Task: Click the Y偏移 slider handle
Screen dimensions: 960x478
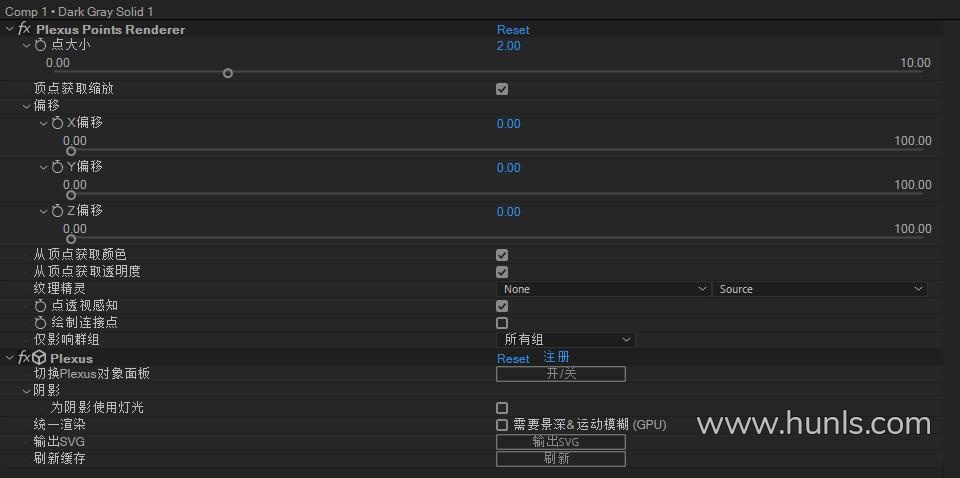Action: (71, 195)
